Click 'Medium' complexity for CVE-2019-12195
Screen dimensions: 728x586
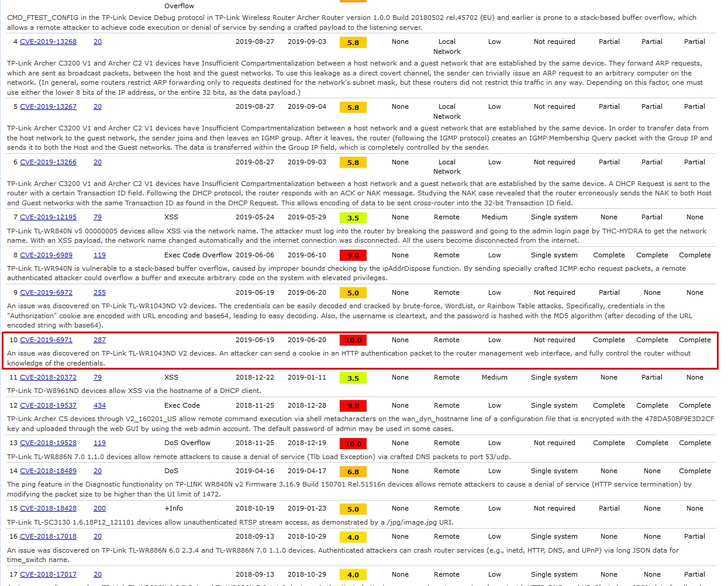tap(495, 217)
